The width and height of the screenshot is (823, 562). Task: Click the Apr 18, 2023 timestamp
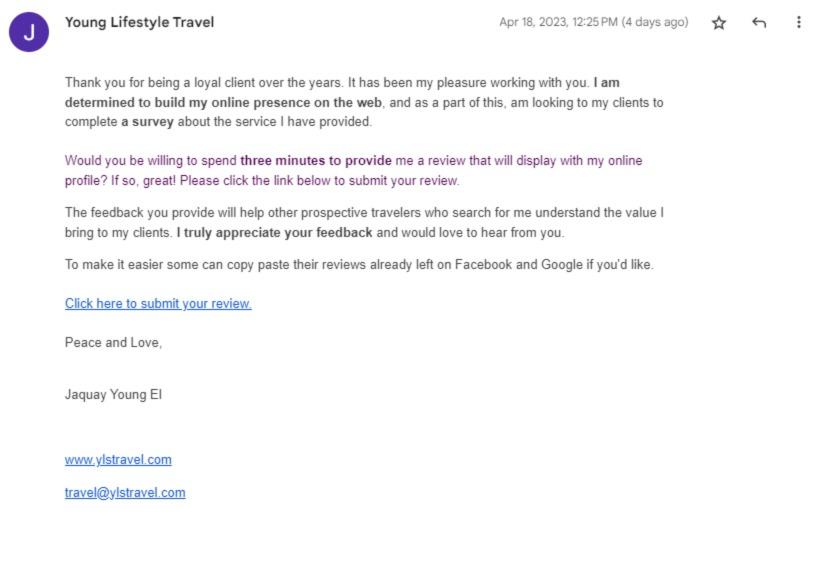[558, 22]
